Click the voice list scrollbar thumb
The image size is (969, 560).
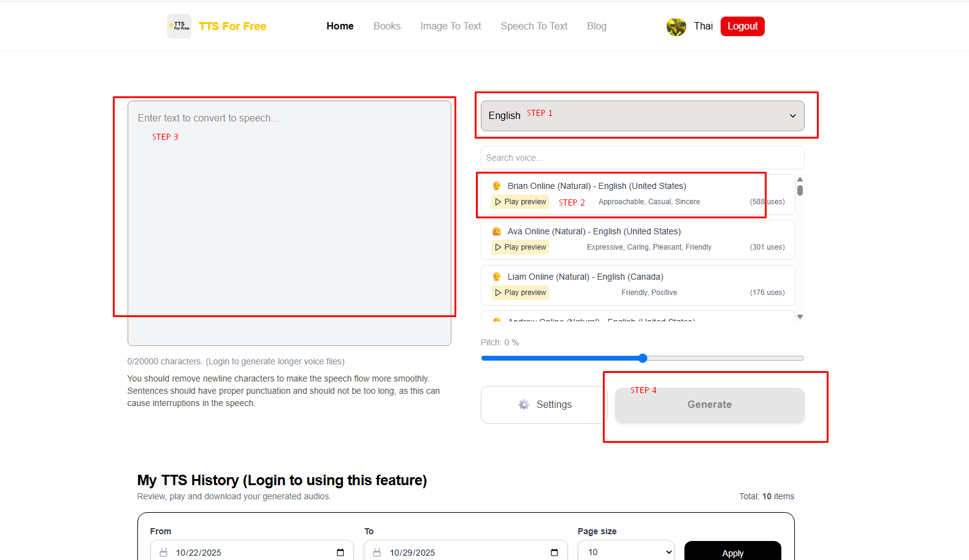tap(800, 190)
